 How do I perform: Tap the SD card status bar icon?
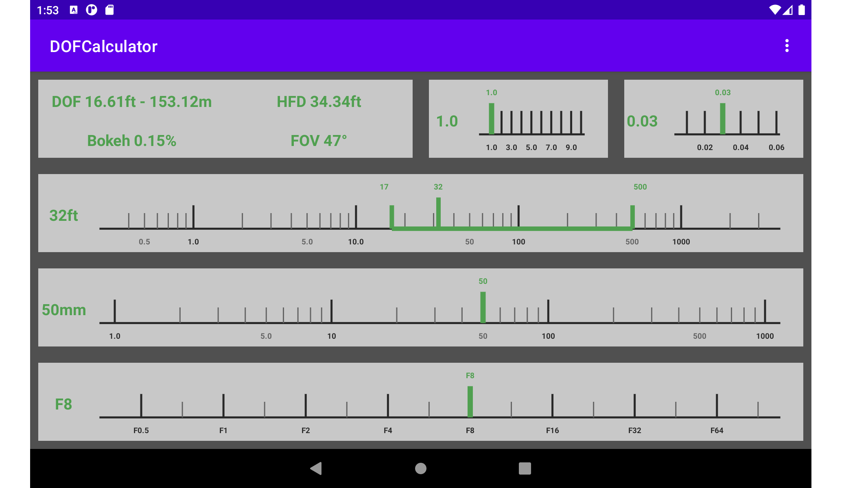[109, 10]
